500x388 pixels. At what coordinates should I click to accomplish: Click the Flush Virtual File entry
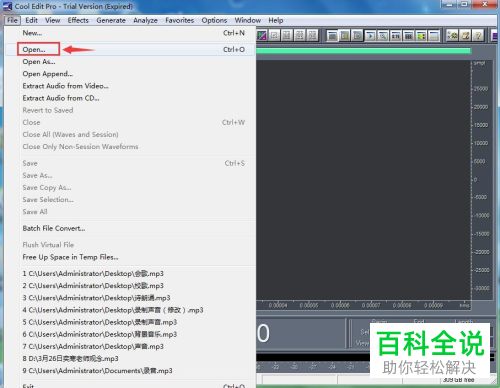(x=130, y=245)
